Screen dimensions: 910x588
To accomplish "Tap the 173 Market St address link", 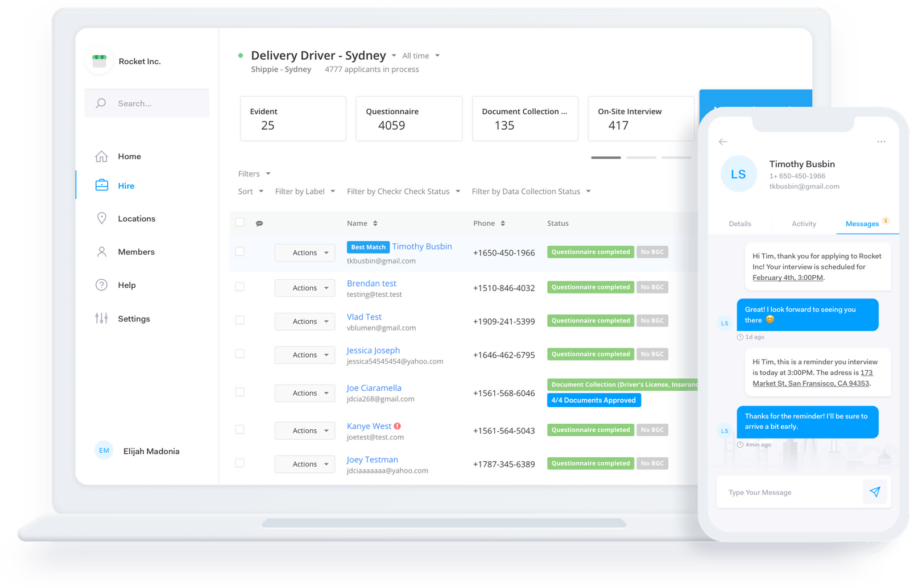I will [x=812, y=378].
